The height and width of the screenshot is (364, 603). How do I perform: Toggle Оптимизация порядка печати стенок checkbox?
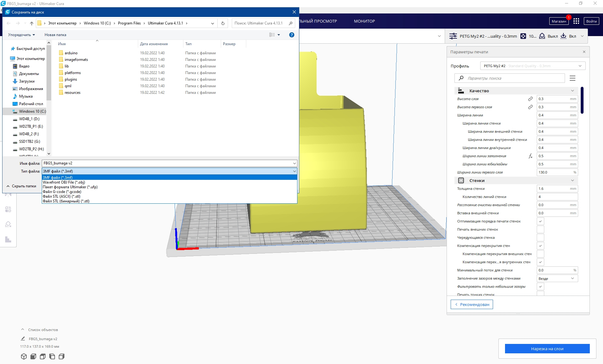(x=540, y=221)
